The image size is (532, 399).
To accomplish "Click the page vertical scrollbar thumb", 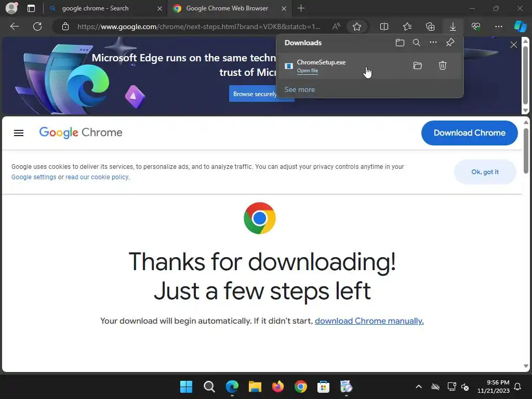I will 526,151.
